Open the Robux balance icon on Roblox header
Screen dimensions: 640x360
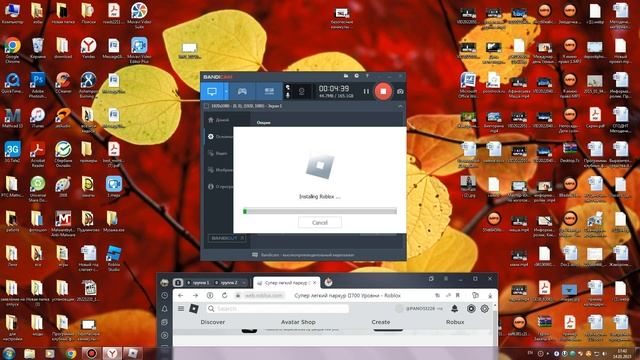(471, 309)
